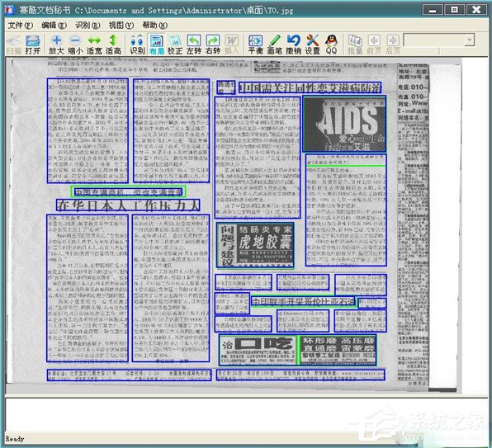Open a file with the 打开 icon
The width and height of the screenshot is (492, 448).
coord(33,45)
